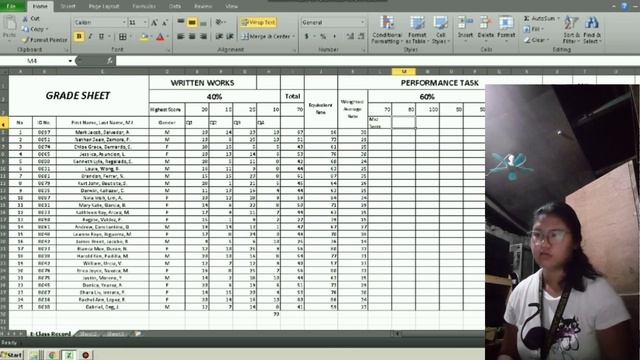
Task: Open the Font group dialog launcher
Action: pos(168,50)
